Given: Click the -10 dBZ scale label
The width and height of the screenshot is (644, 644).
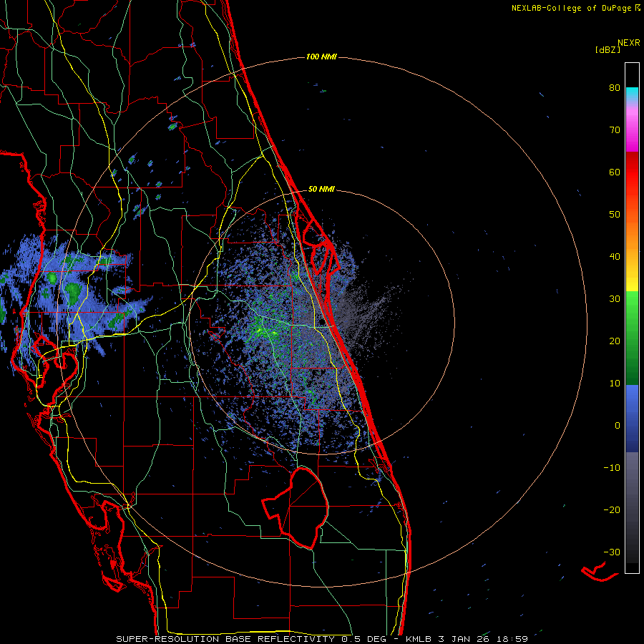Looking at the screenshot, I should (x=612, y=468).
